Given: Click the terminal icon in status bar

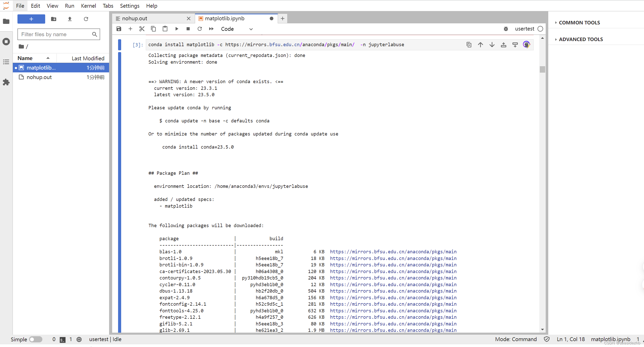Looking at the screenshot, I should pyautogui.click(x=62, y=340).
